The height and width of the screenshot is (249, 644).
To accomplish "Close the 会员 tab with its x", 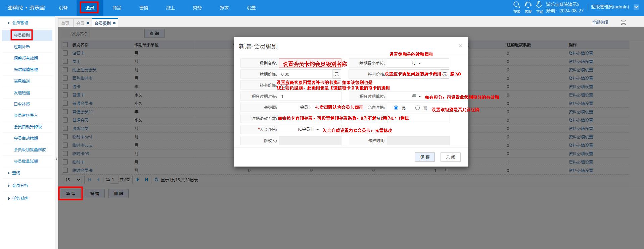I will click(88, 23).
